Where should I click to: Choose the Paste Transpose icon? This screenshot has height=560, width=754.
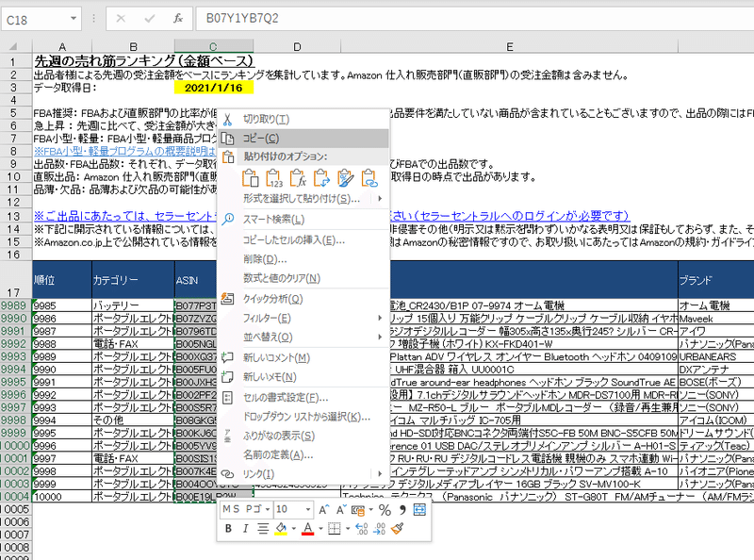click(x=321, y=178)
